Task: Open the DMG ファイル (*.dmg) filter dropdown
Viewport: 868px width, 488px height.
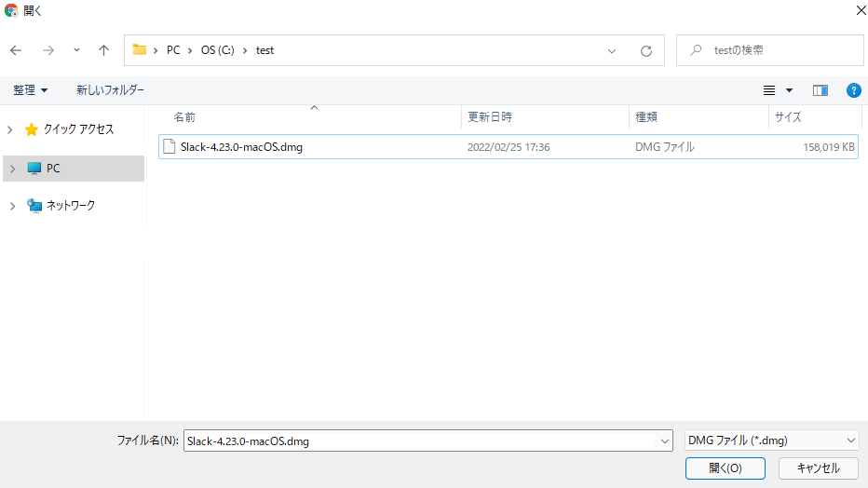Action: point(772,441)
